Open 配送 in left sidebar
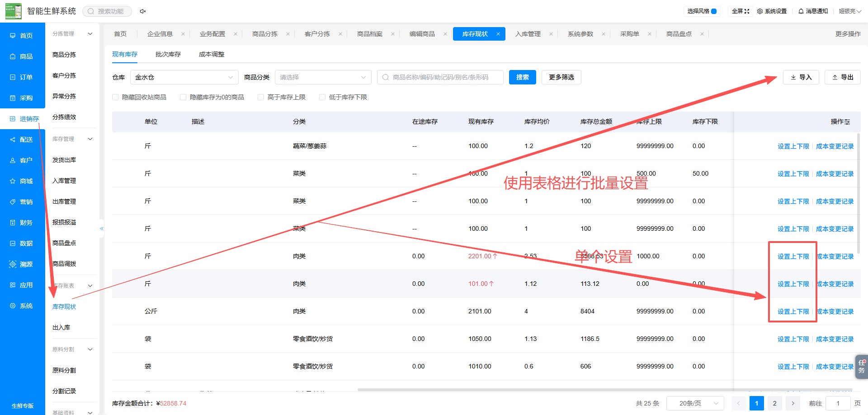The height and width of the screenshot is (415, 868). 23,140
